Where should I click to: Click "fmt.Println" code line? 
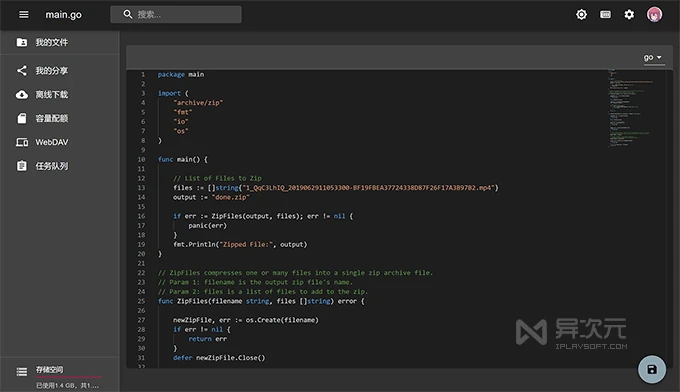(x=240, y=245)
